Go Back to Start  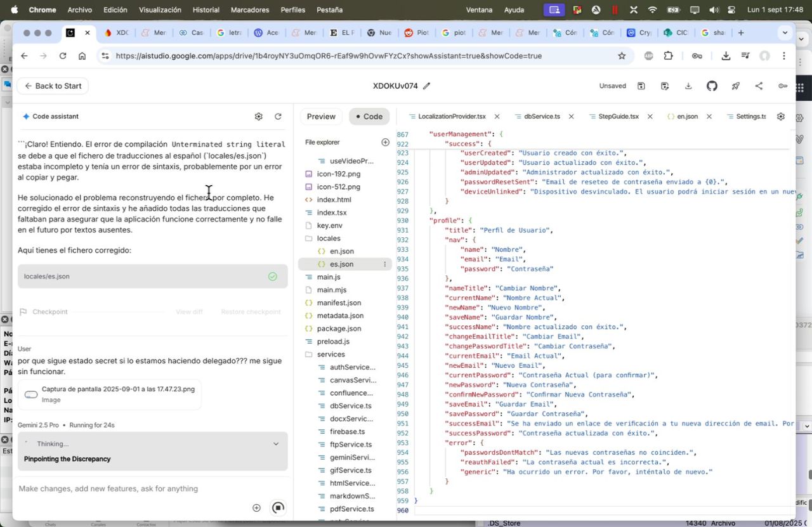pos(53,86)
